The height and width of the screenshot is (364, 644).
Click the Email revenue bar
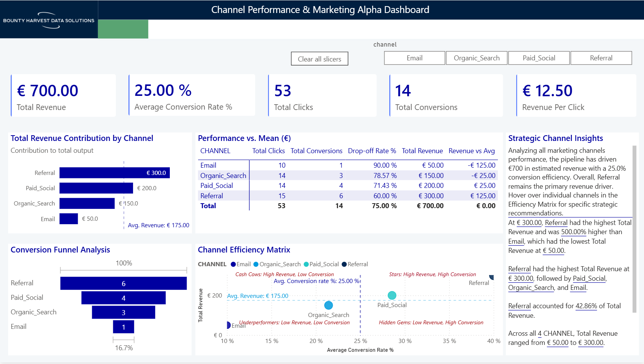(69, 219)
